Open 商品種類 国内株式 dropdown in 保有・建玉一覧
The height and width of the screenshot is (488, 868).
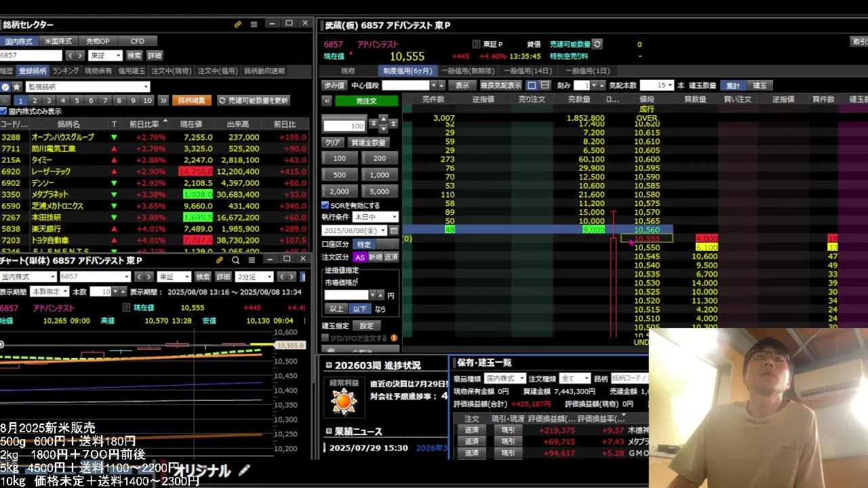(x=505, y=378)
